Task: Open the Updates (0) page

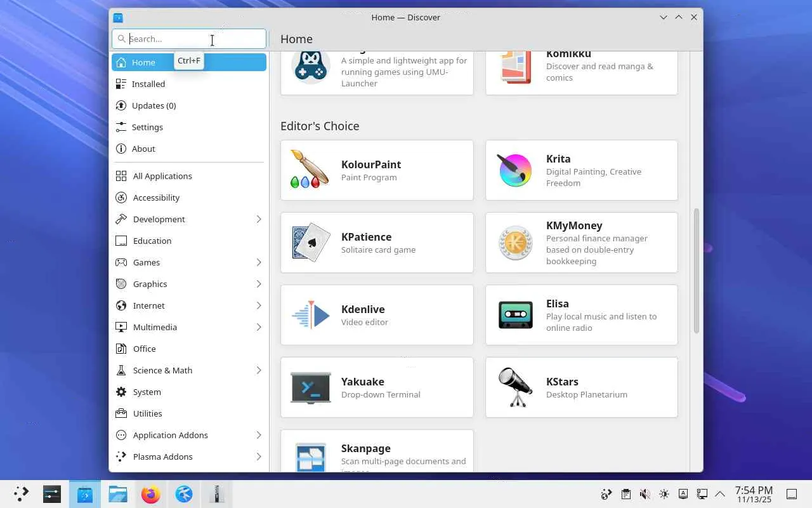Action: (189, 105)
